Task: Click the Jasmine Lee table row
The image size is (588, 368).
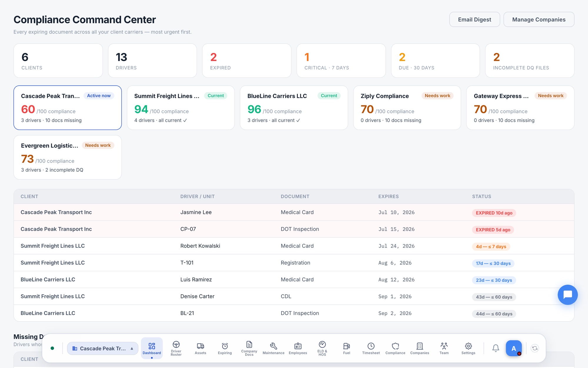Action: tap(294, 212)
